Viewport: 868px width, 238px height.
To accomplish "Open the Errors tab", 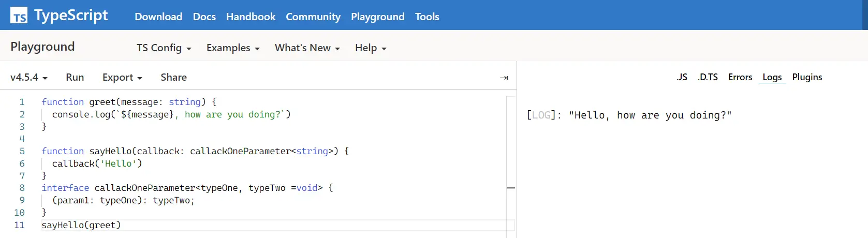I will tap(740, 77).
